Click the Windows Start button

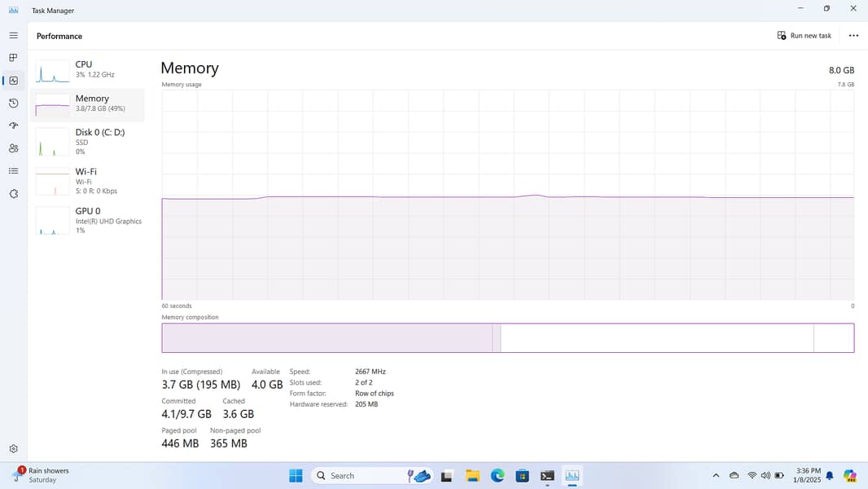point(296,476)
